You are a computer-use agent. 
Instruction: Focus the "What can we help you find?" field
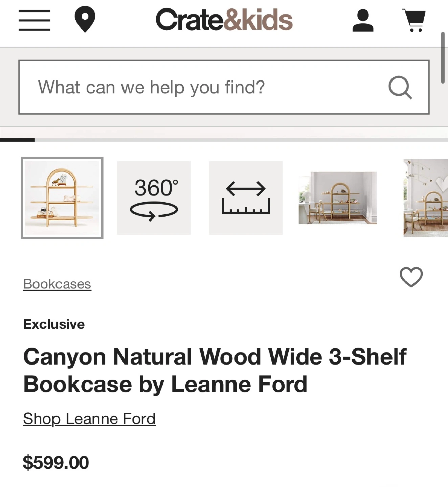(x=203, y=87)
